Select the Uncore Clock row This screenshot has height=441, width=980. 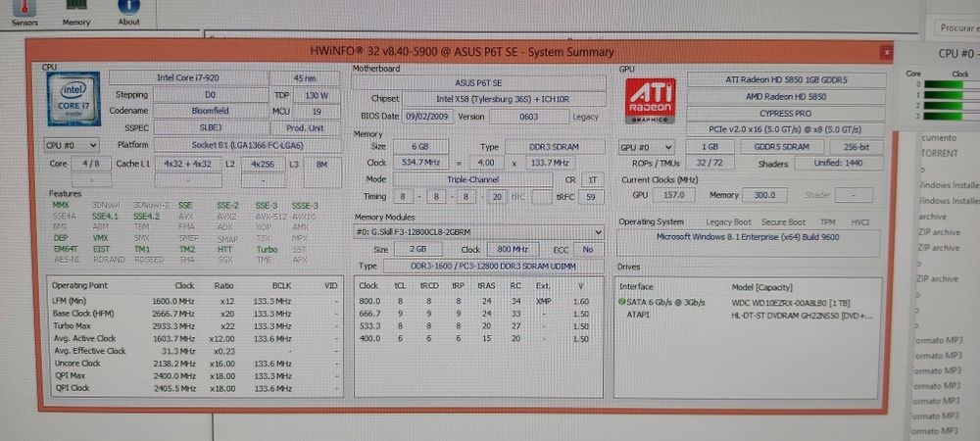196,364
